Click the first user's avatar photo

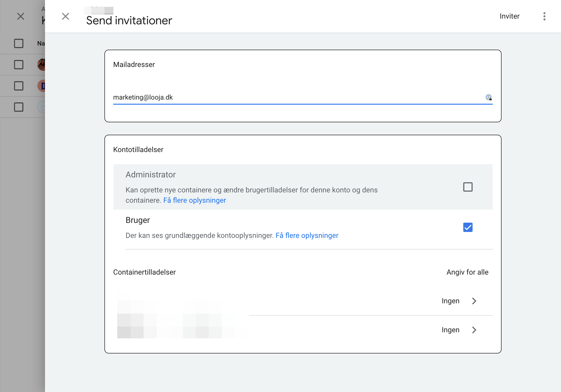pyautogui.click(x=42, y=65)
